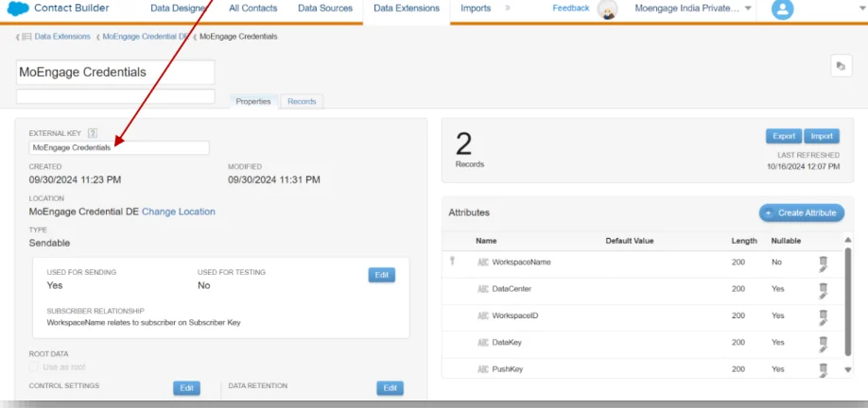The image size is (868, 408).
Task: Click the empty description field below the name
Action: coord(115,96)
